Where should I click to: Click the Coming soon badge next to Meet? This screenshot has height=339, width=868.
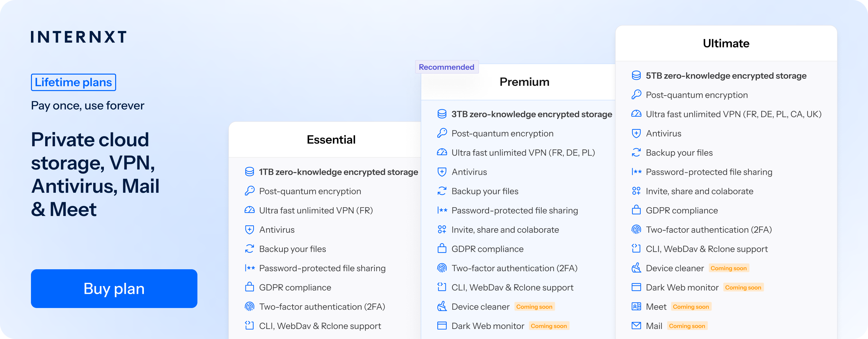[691, 307]
